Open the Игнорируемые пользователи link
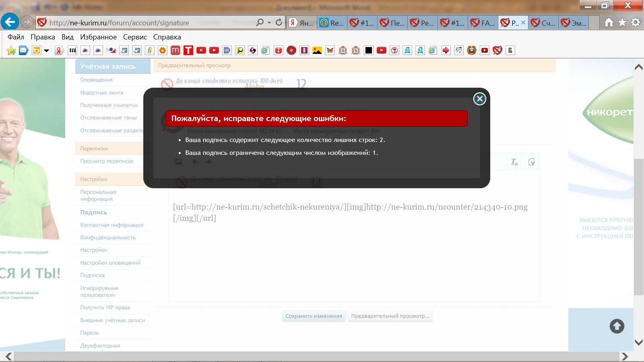644x362 pixels. tap(99, 292)
